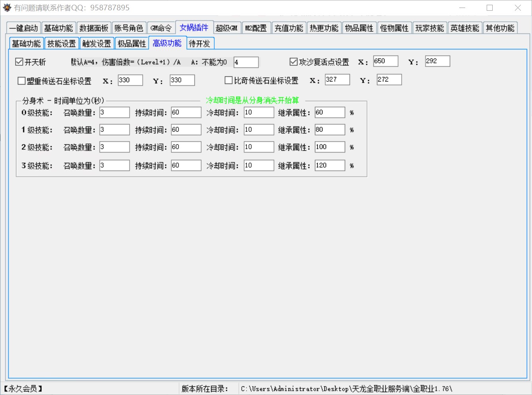
Task: Click the 比奇传送石 X coordinate field
Action: click(x=338, y=79)
